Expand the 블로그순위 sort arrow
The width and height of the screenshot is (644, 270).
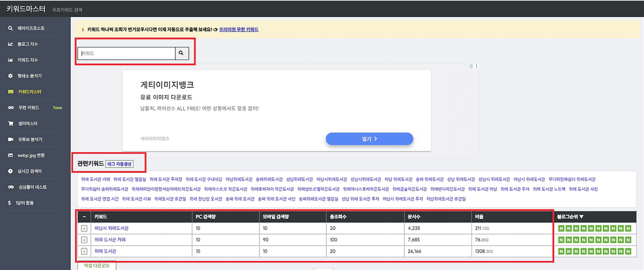[x=581, y=217]
